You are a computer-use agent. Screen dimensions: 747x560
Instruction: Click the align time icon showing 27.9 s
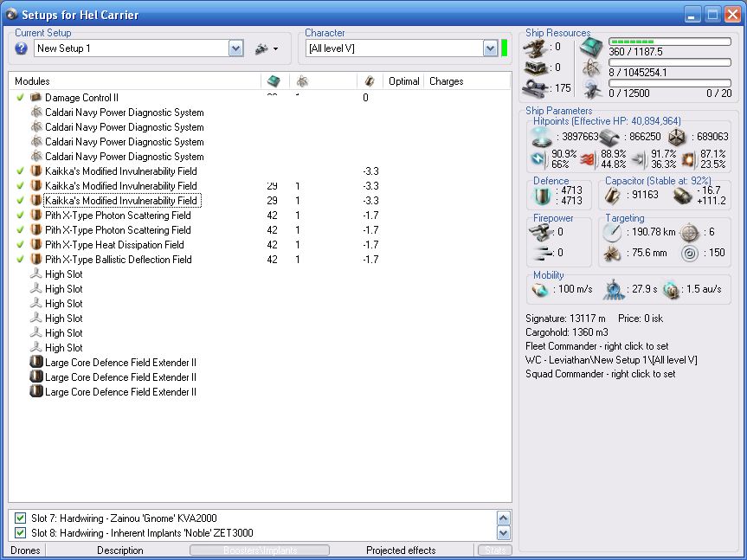click(614, 290)
